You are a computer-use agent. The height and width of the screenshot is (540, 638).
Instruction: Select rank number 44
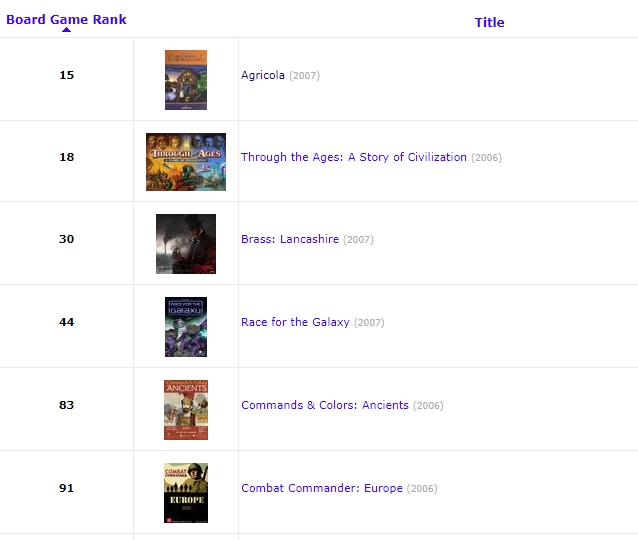(x=67, y=322)
